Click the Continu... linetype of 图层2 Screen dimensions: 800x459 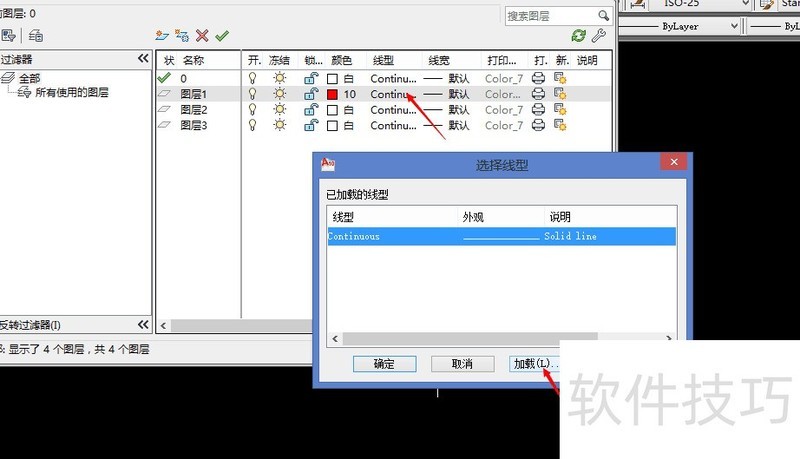(x=393, y=110)
